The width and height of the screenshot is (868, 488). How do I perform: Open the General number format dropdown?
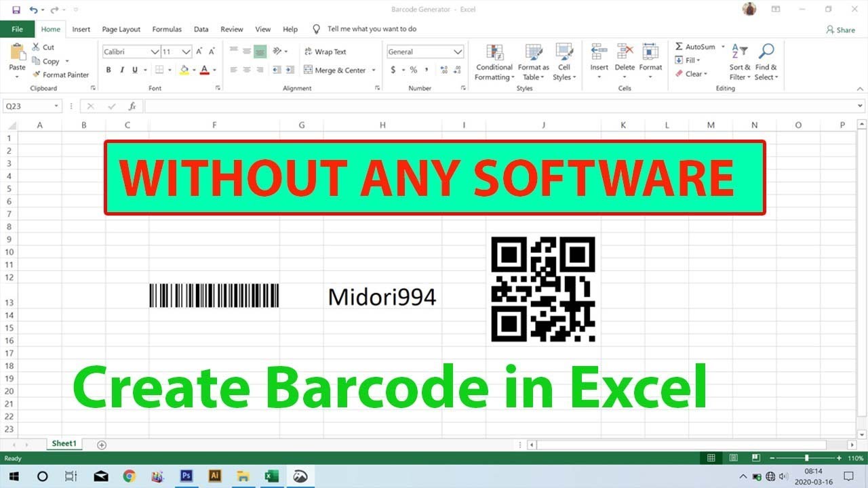point(458,52)
